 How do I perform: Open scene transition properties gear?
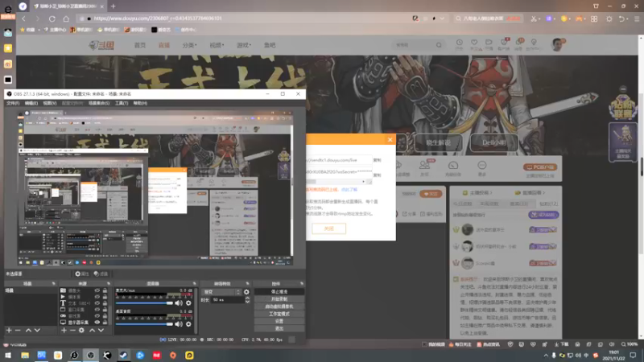click(246, 292)
